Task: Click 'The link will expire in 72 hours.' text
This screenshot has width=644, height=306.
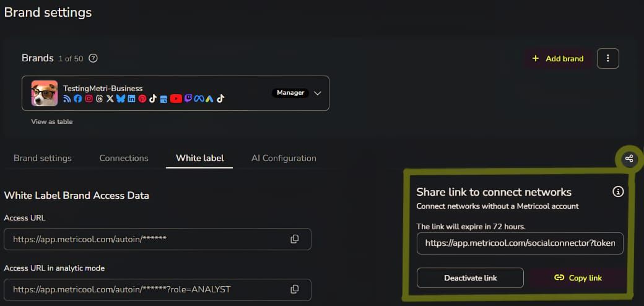Action: pyautogui.click(x=471, y=226)
